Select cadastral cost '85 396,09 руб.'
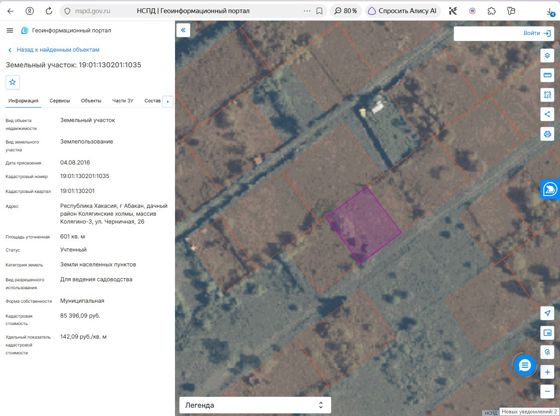560x416 pixels. [x=80, y=316]
